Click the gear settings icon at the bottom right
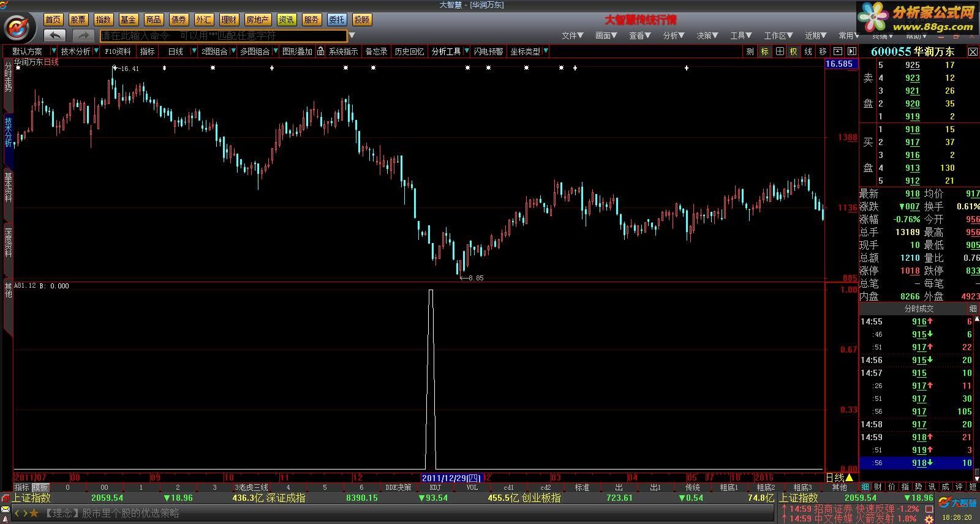 (x=929, y=519)
